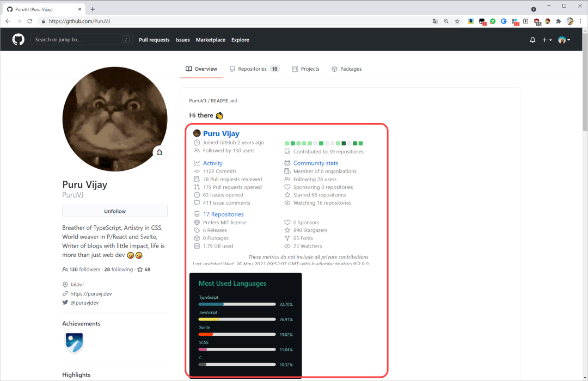Open the notifications bell

[532, 40]
